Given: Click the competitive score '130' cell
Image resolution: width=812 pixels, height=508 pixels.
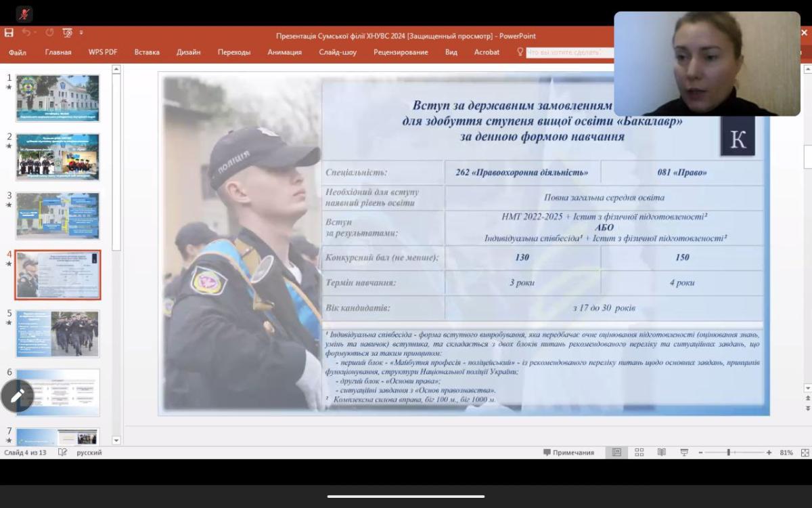Looking at the screenshot, I should pyautogui.click(x=522, y=257).
